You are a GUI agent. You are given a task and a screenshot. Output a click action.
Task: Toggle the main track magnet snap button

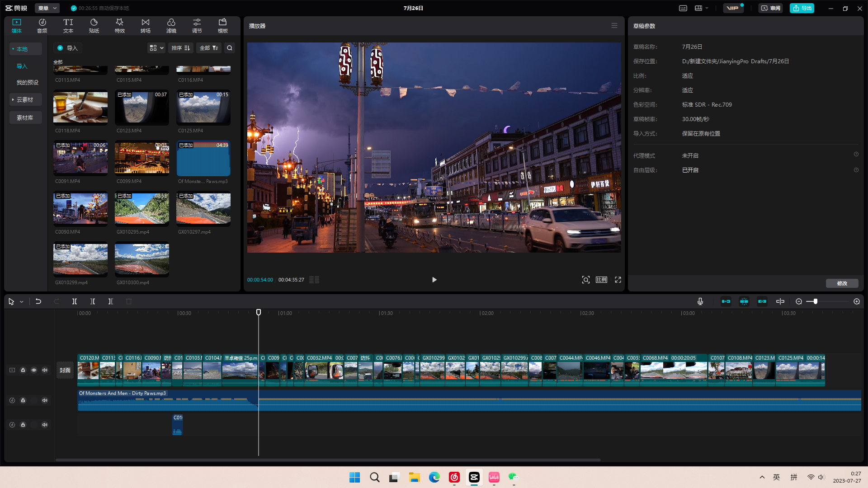(x=726, y=301)
